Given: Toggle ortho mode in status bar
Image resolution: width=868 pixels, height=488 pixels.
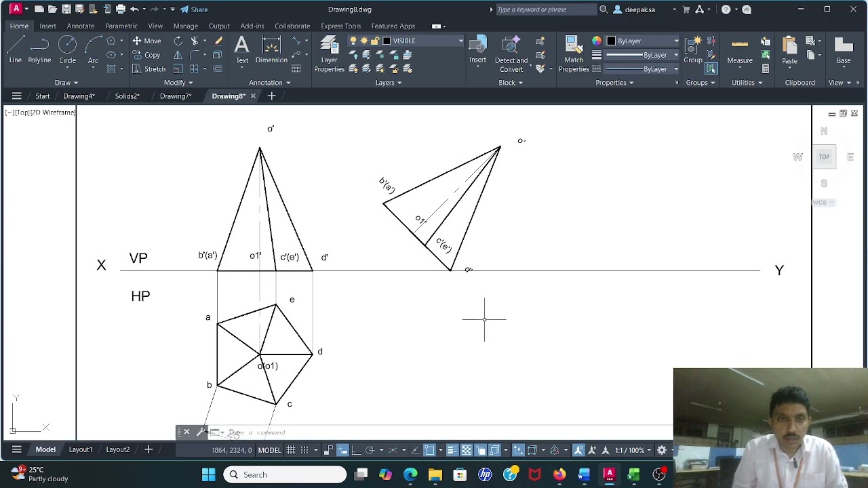Looking at the screenshot, I should tap(356, 450).
